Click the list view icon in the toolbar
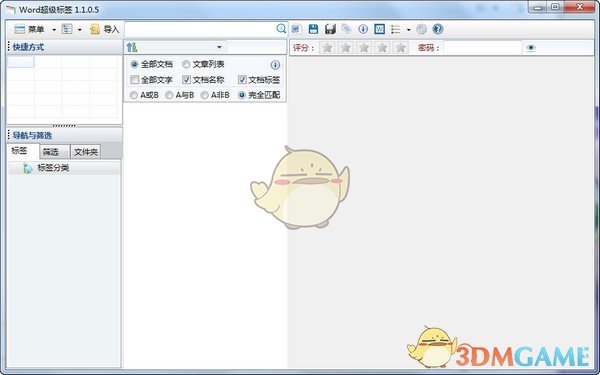Screen dimensions: 600x375 (x=396, y=29)
